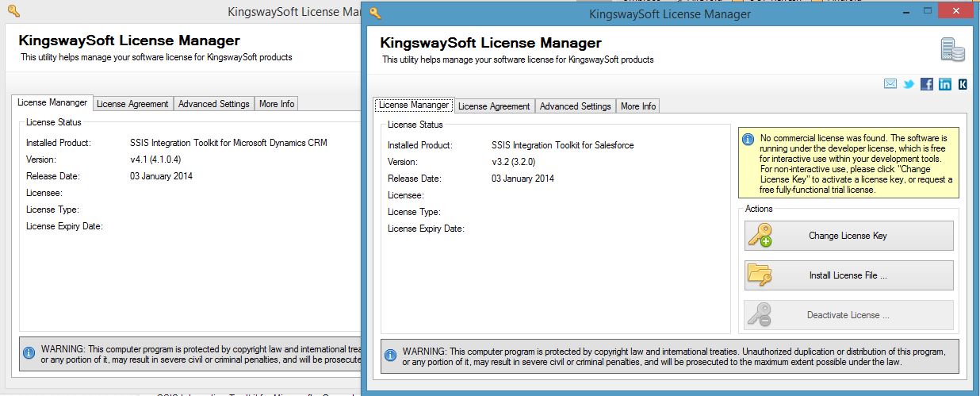Open the LinkedIn icon link
This screenshot has width=980, height=396.
[x=944, y=84]
